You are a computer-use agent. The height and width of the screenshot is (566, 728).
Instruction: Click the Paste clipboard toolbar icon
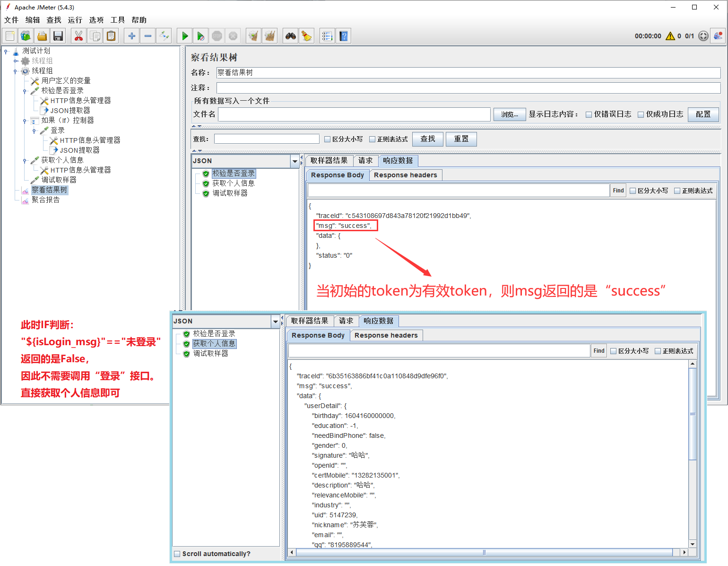111,36
